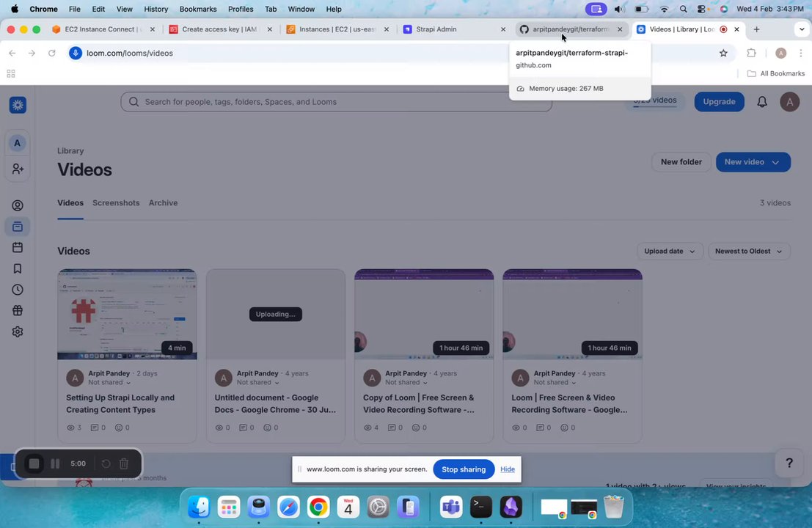This screenshot has width=812, height=528.
Task: Click the New folder button
Action: click(681, 162)
